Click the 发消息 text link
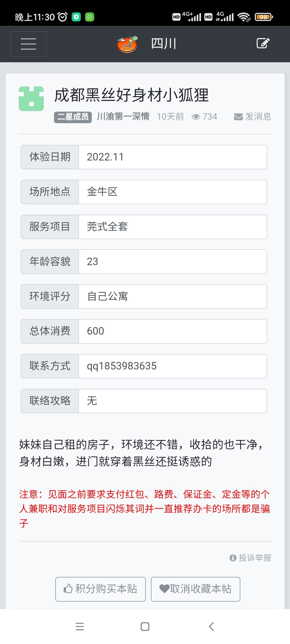Viewport: 290px width, 644px height. pos(258,116)
